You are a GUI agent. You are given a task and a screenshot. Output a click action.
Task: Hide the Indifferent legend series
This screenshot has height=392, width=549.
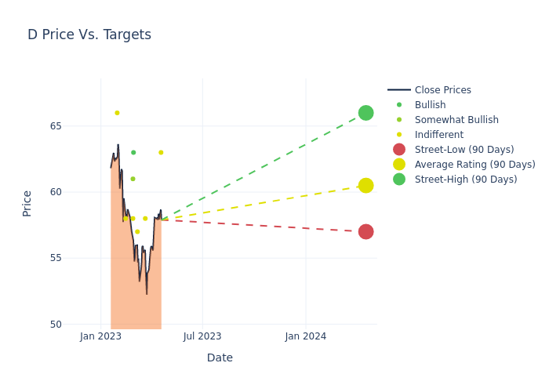[x=438, y=135]
